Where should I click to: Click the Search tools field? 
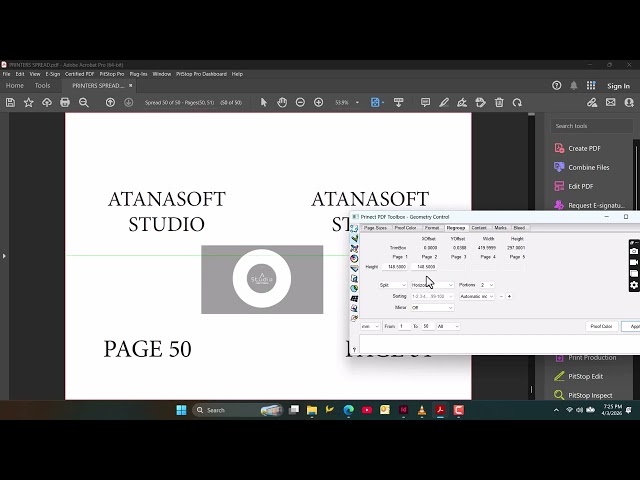click(591, 126)
